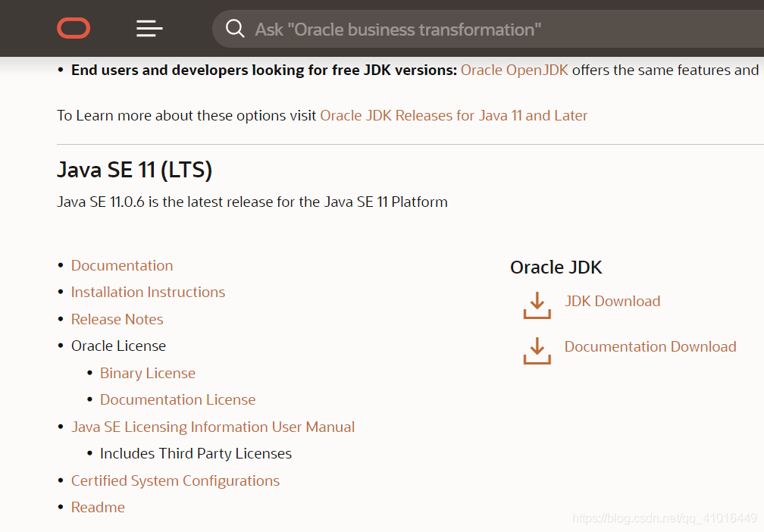Click the Documentation Download link
Screen dimensions: 764x532
[x=650, y=346]
